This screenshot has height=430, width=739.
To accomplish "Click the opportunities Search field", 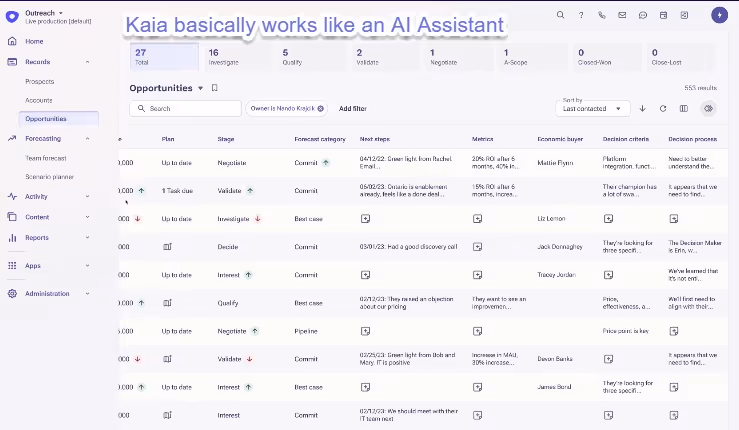I will (185, 108).
